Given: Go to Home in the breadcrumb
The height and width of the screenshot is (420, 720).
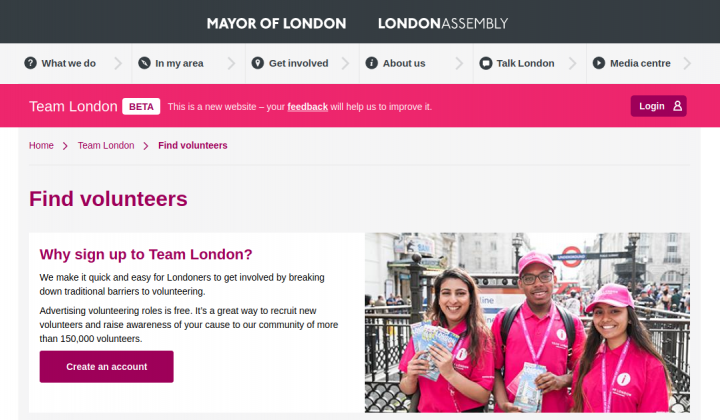Looking at the screenshot, I should point(41,146).
